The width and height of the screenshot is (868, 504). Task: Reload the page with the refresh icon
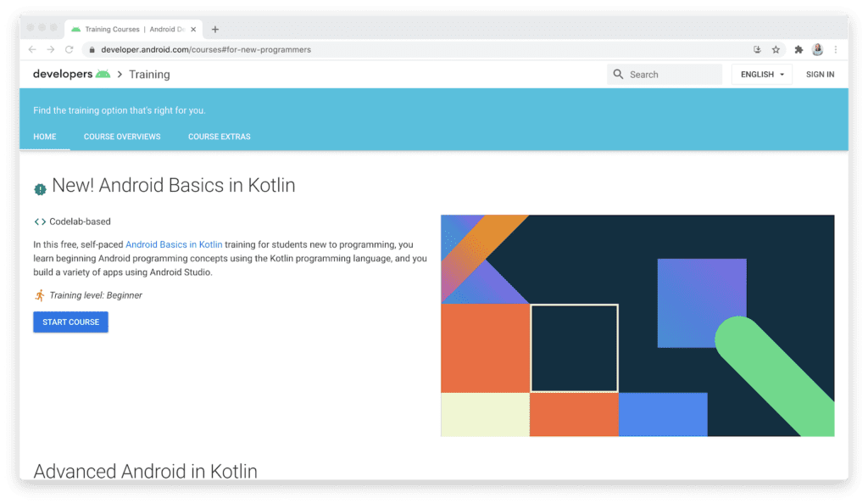70,50
